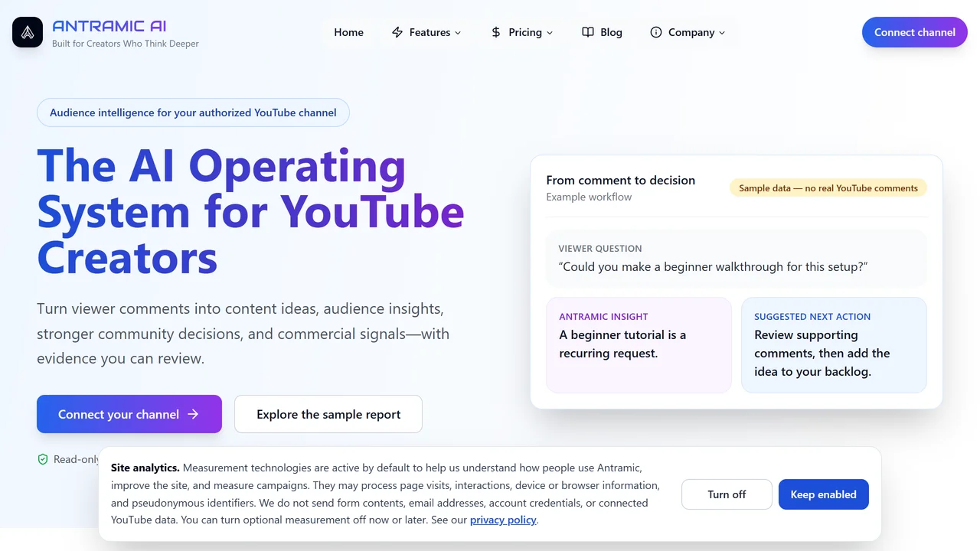Screen dimensions: 980x551
Task: Expand the chevron next to Features
Action: 458,33
